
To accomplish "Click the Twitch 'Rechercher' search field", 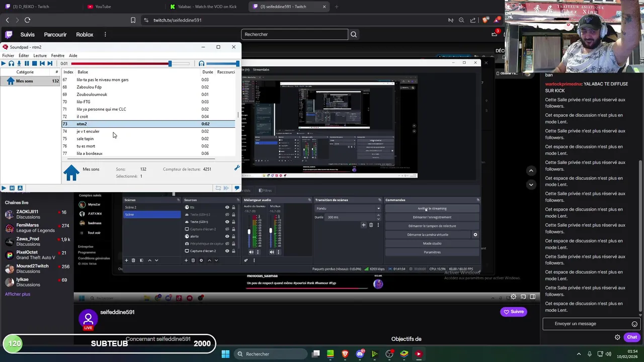I will tap(294, 34).
